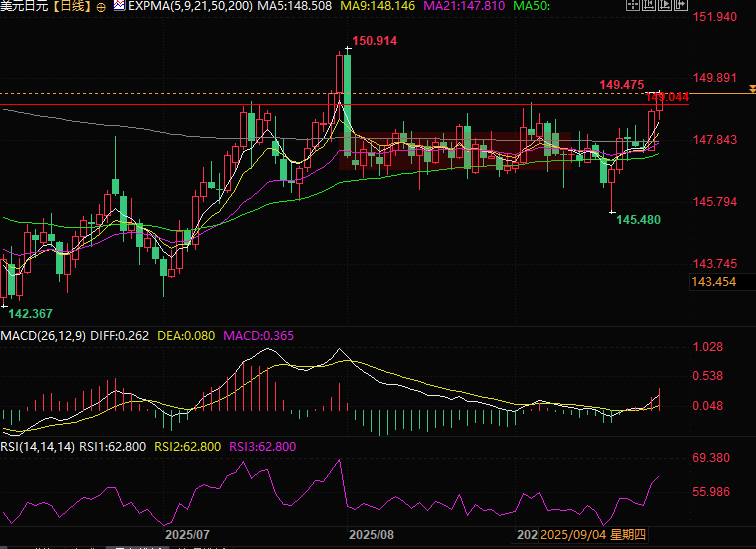Click the 147.843 price axis value
The height and width of the screenshot is (549, 756).
point(715,140)
